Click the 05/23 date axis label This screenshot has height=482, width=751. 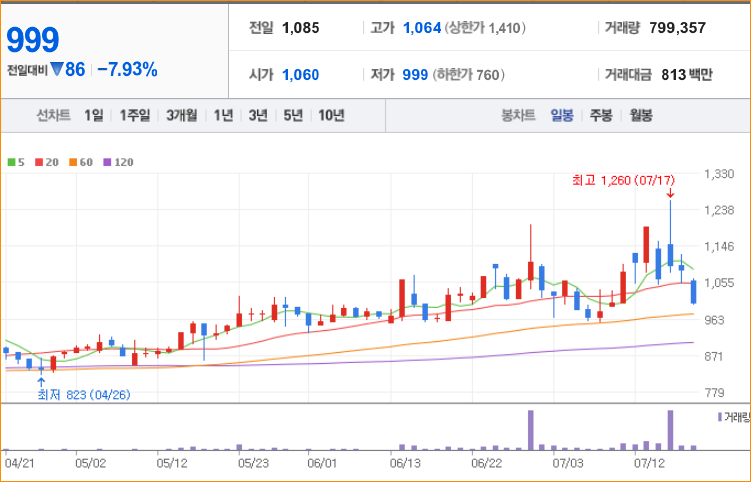click(x=253, y=463)
